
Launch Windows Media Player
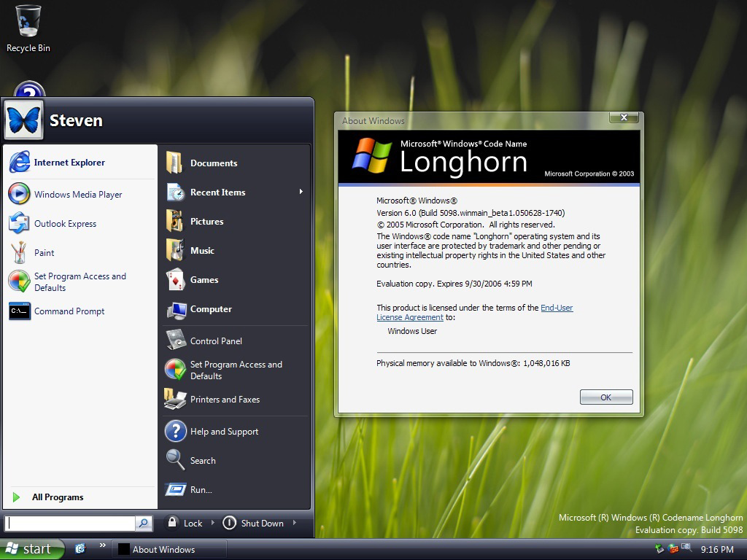pos(77,195)
